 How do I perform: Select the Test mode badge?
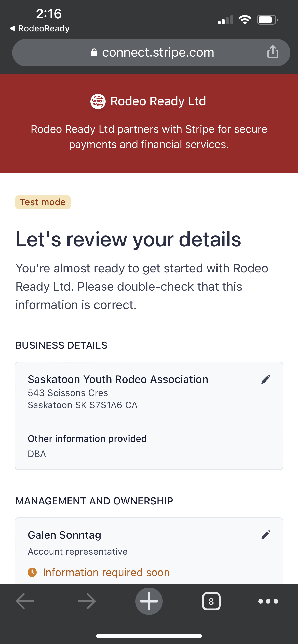43,202
